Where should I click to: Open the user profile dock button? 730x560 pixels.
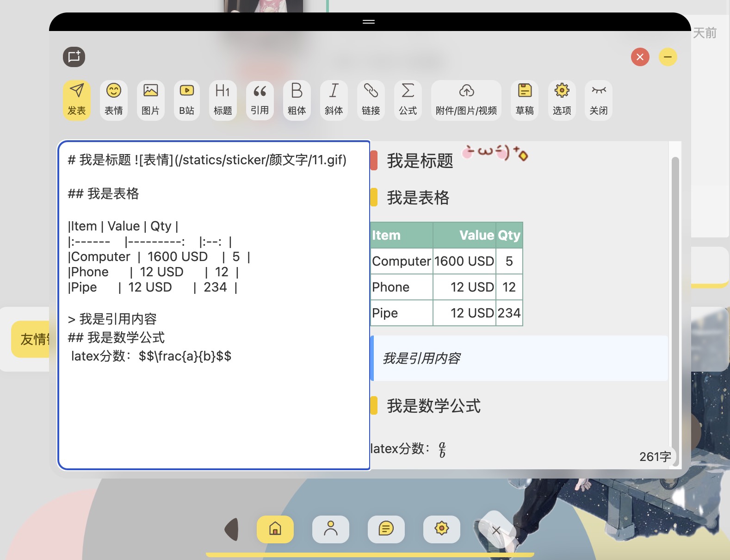point(331,529)
